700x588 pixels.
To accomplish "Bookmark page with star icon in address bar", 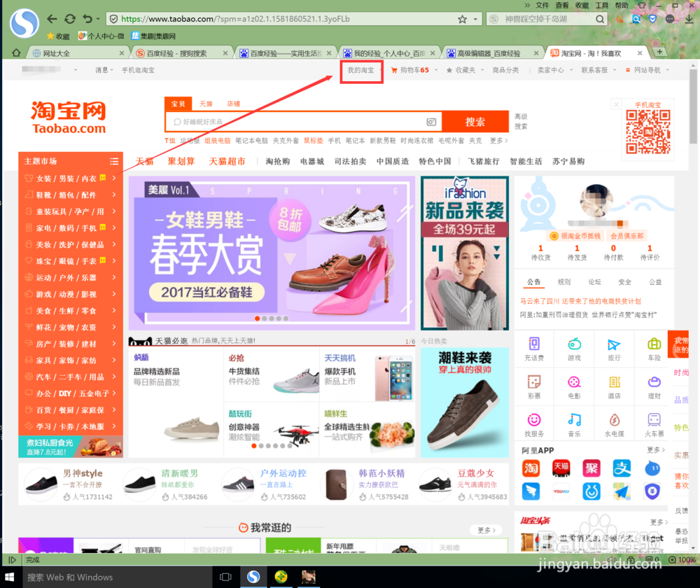I will coord(462,19).
